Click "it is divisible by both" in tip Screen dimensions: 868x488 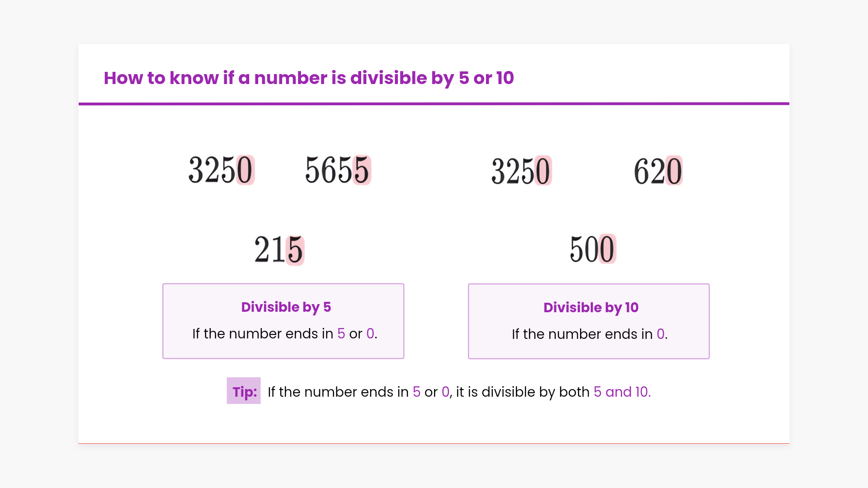click(523, 392)
